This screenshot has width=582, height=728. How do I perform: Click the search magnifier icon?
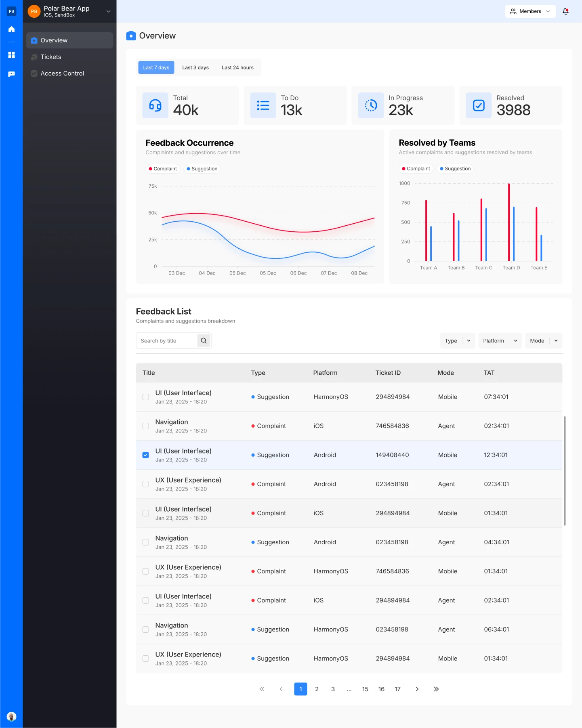click(x=204, y=341)
